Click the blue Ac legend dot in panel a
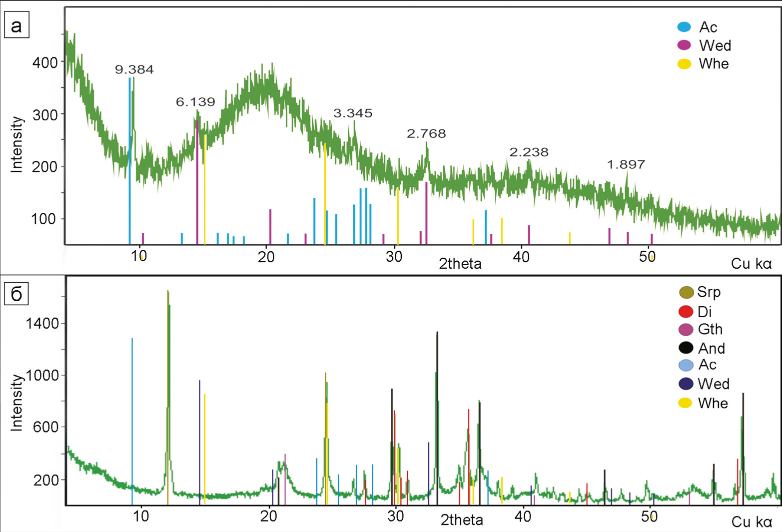This screenshot has height=532, width=782. 684,27
